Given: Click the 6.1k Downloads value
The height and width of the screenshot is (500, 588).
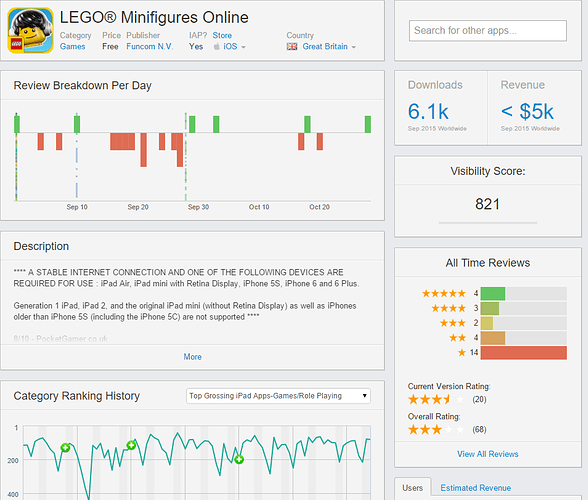Looking at the screenshot, I should (x=428, y=111).
